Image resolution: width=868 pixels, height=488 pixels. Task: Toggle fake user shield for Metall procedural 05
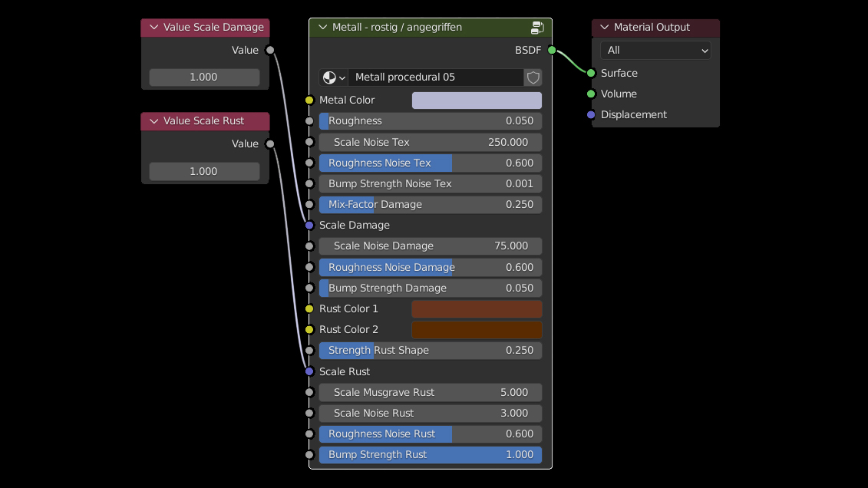533,77
